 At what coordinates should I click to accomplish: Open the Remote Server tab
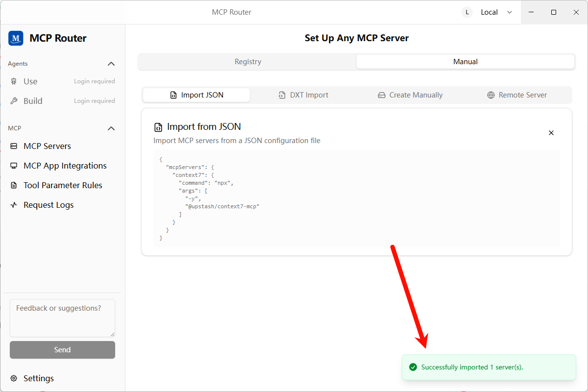coord(517,95)
